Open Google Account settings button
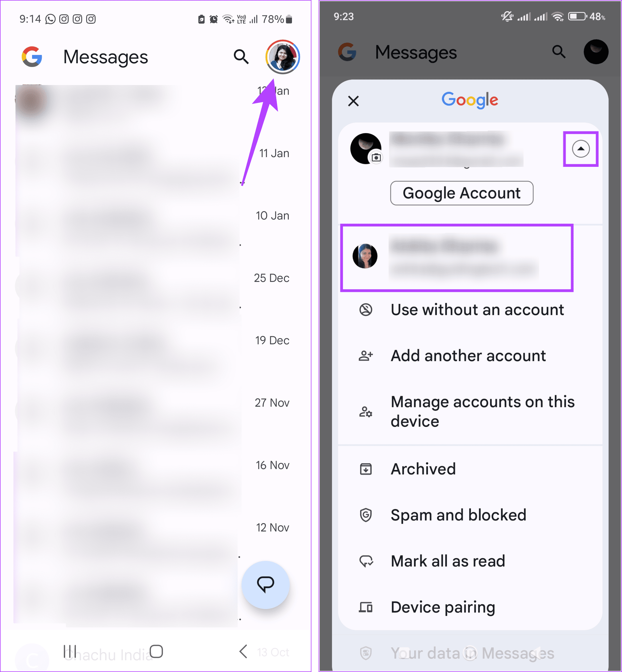The height and width of the screenshot is (672, 622). pos(462,193)
